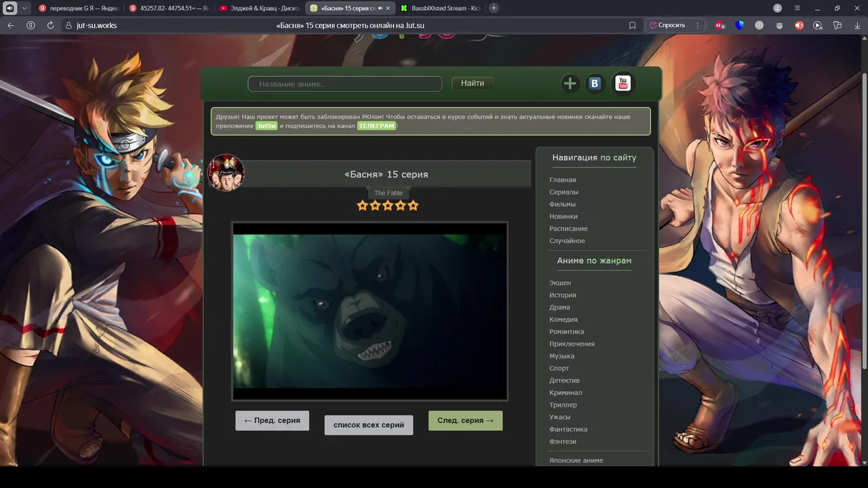Click the anime avatar next to episode title
The width and height of the screenshot is (868, 488).
click(226, 173)
